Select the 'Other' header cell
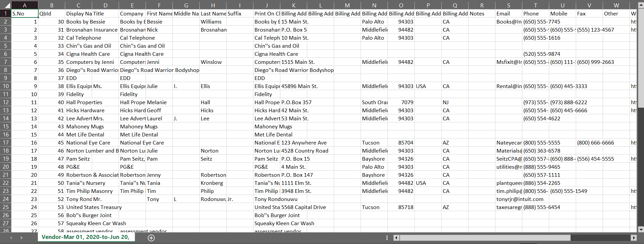This screenshot has width=644, height=244. 616,13
